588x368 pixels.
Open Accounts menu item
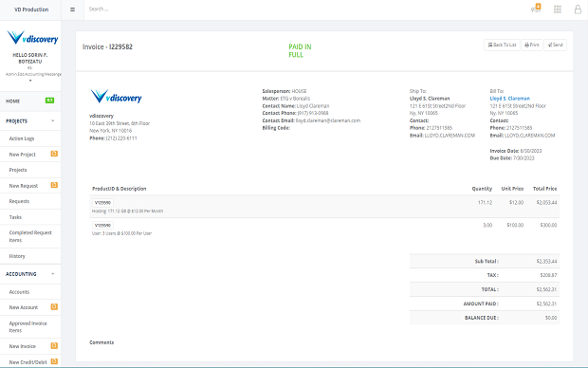[19, 292]
